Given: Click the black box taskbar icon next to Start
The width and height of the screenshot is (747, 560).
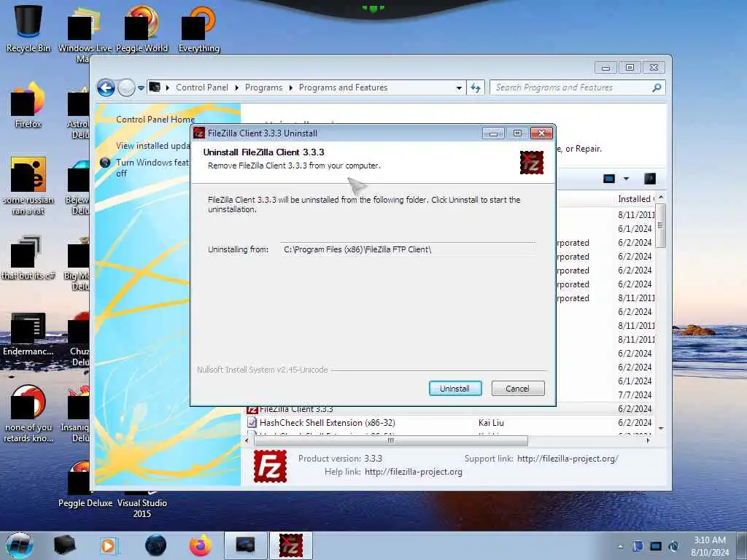Looking at the screenshot, I should 64,545.
